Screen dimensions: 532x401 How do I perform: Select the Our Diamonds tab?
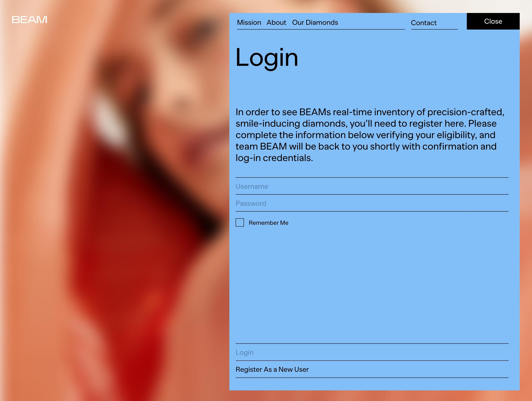coord(315,22)
